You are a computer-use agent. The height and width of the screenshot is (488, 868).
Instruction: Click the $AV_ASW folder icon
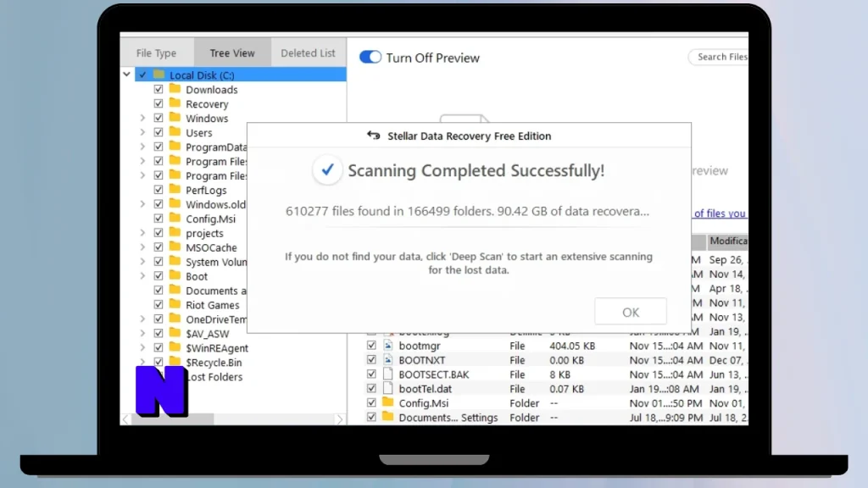[x=175, y=333]
